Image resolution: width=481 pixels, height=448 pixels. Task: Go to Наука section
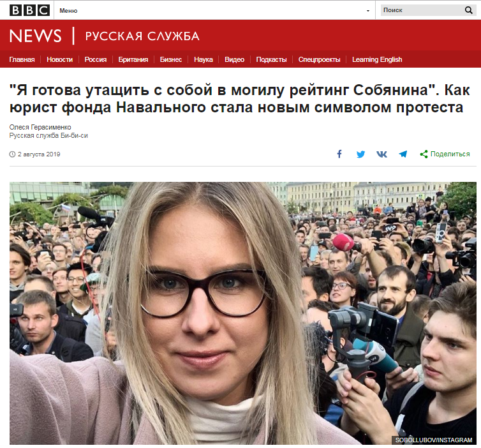[x=204, y=59]
